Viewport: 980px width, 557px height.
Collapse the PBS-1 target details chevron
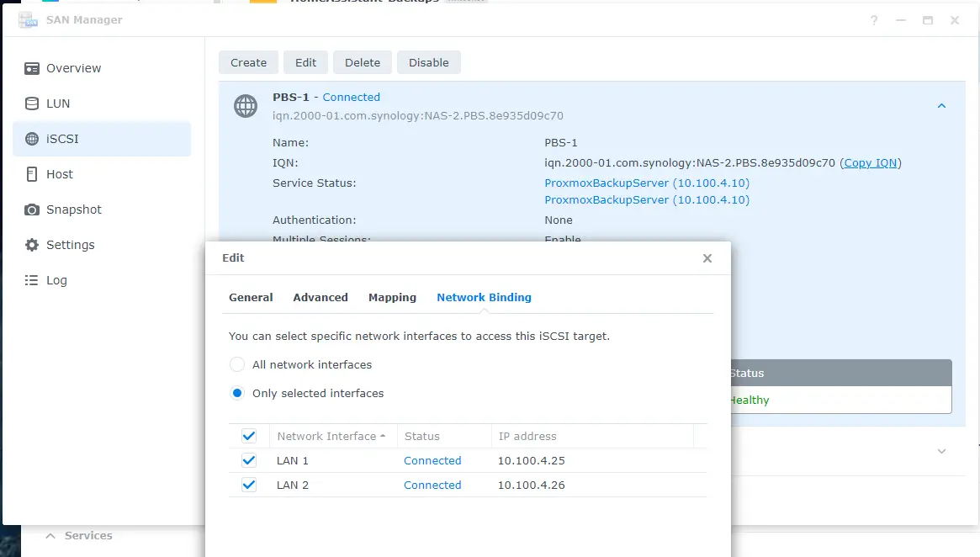(941, 106)
